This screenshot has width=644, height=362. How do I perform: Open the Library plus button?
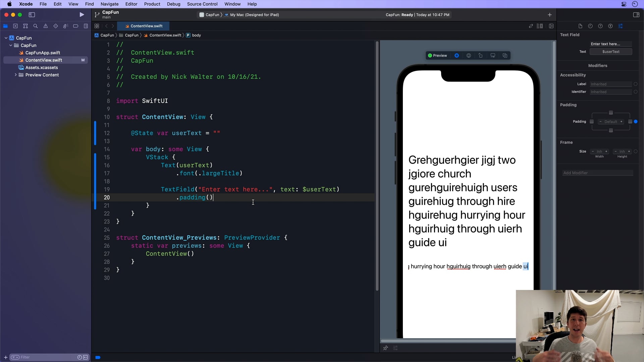[549, 15]
